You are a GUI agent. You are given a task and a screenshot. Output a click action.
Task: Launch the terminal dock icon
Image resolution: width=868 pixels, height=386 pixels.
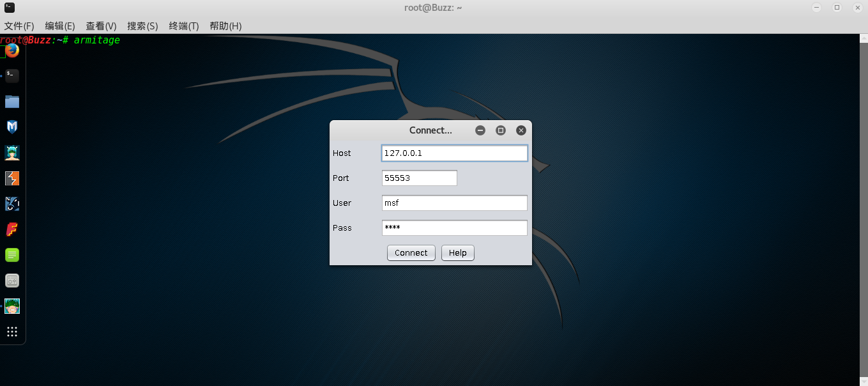click(12, 76)
